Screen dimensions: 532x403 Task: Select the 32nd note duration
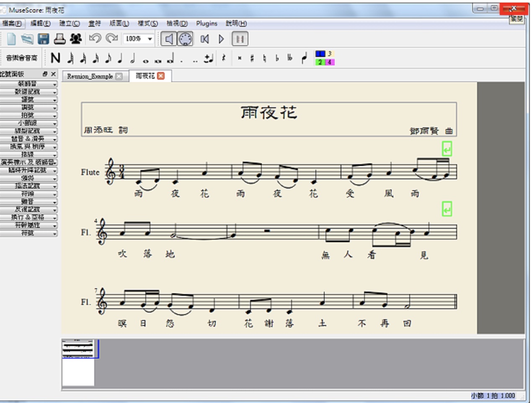[x=83, y=58]
